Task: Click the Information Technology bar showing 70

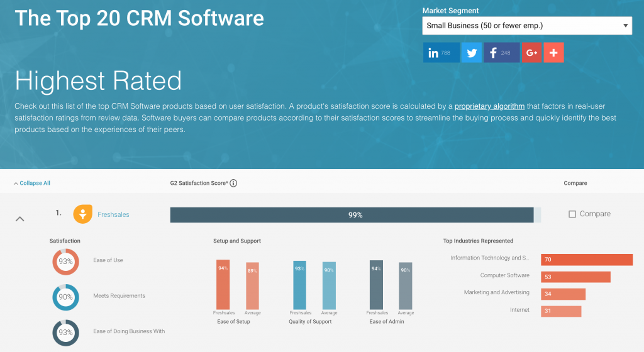Action: (587, 259)
